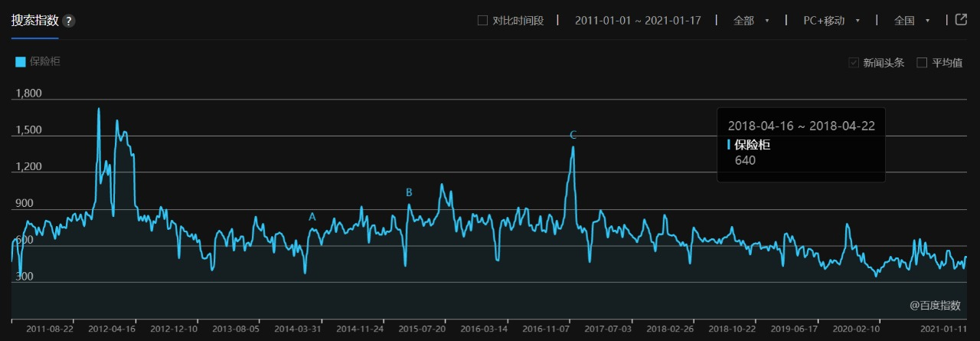This screenshot has height=341, width=980.
Task: Click the export icon at top right
Action: (x=961, y=20)
